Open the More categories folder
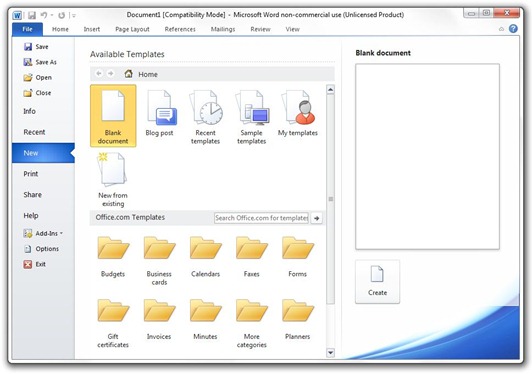Image resolution: width=532 pixels, height=374 pixels. click(251, 323)
